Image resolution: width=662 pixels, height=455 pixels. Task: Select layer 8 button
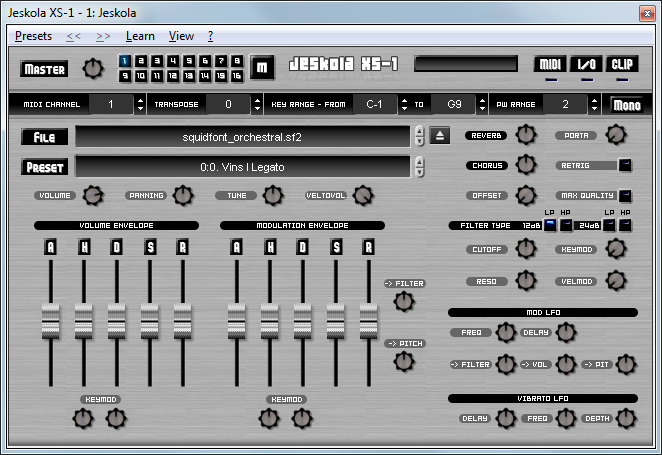(237, 61)
